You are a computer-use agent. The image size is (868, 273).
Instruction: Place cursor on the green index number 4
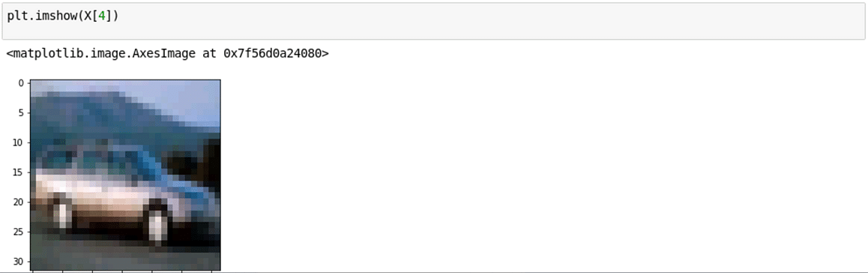pyautogui.click(x=101, y=16)
